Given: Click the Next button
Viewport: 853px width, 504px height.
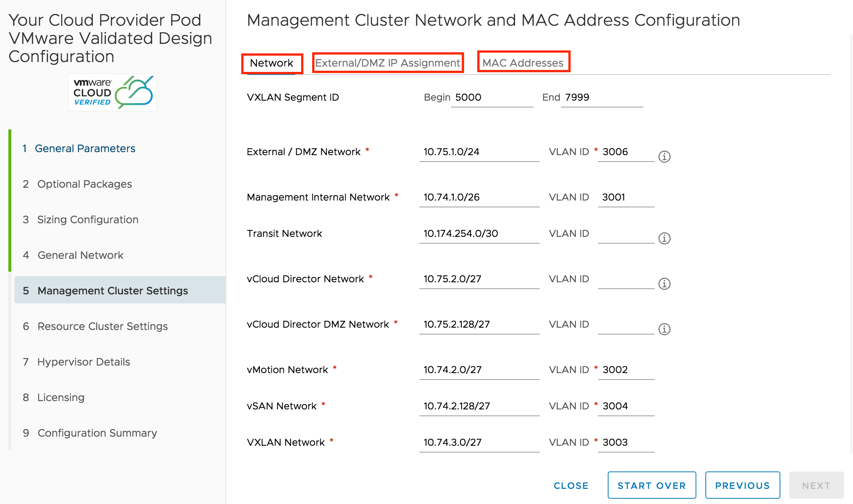Looking at the screenshot, I should 816,485.
